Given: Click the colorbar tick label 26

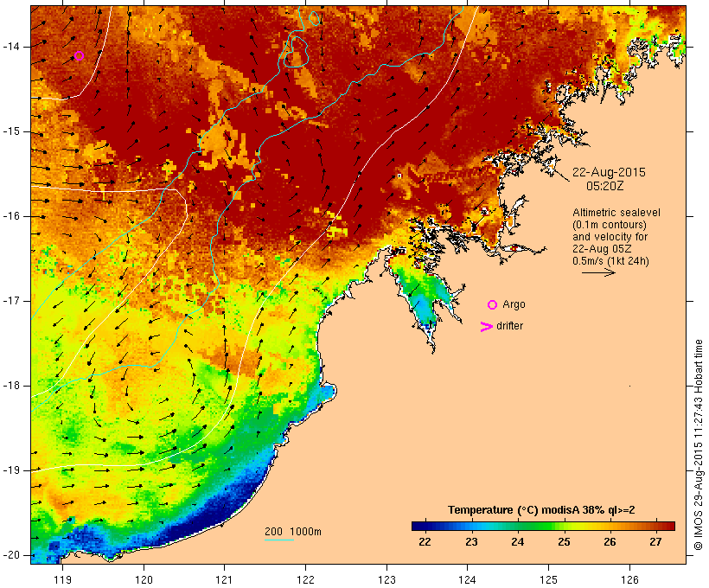Looking at the screenshot, I should pos(610,542).
